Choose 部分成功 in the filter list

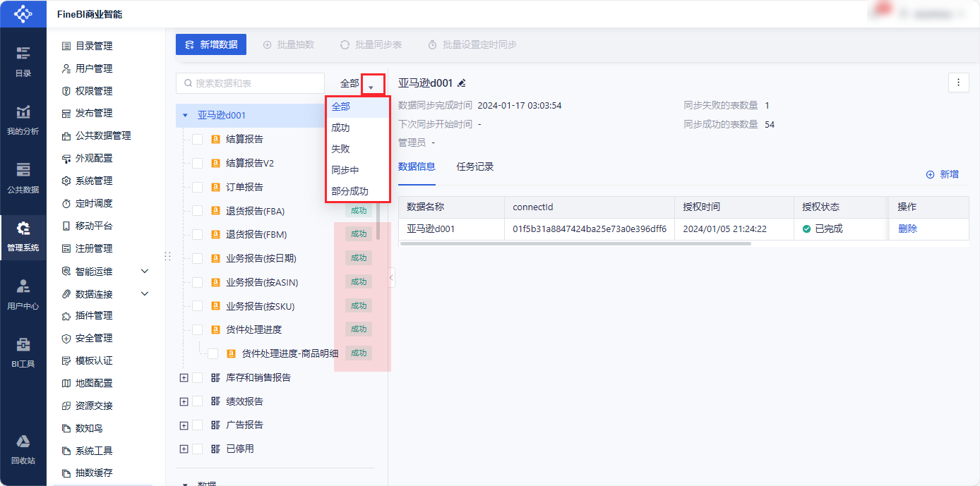coord(357,191)
